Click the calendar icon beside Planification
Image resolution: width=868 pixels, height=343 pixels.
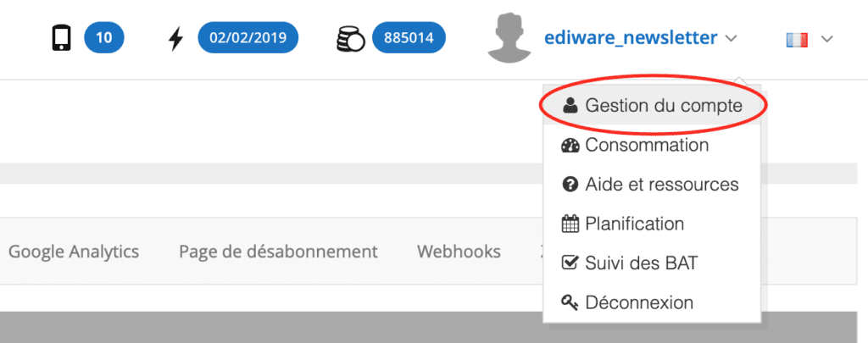(570, 224)
